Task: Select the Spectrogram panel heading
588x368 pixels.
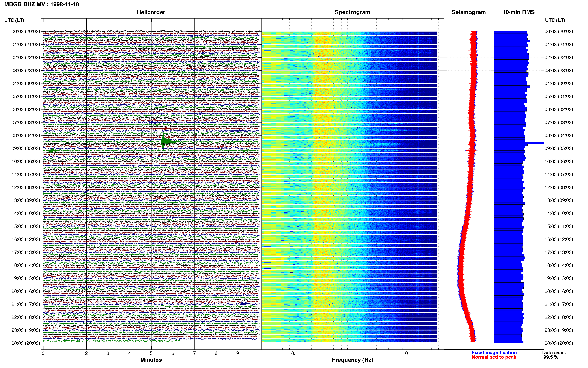Action: (x=352, y=12)
